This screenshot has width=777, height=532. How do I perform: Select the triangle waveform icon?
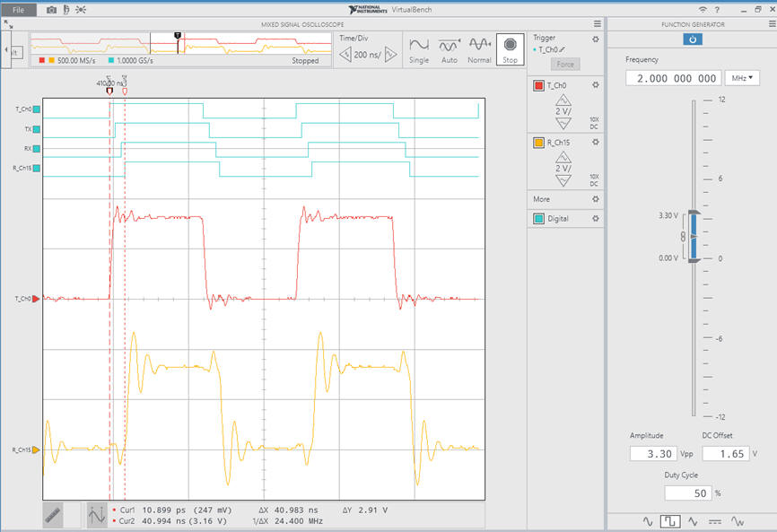tap(693, 521)
